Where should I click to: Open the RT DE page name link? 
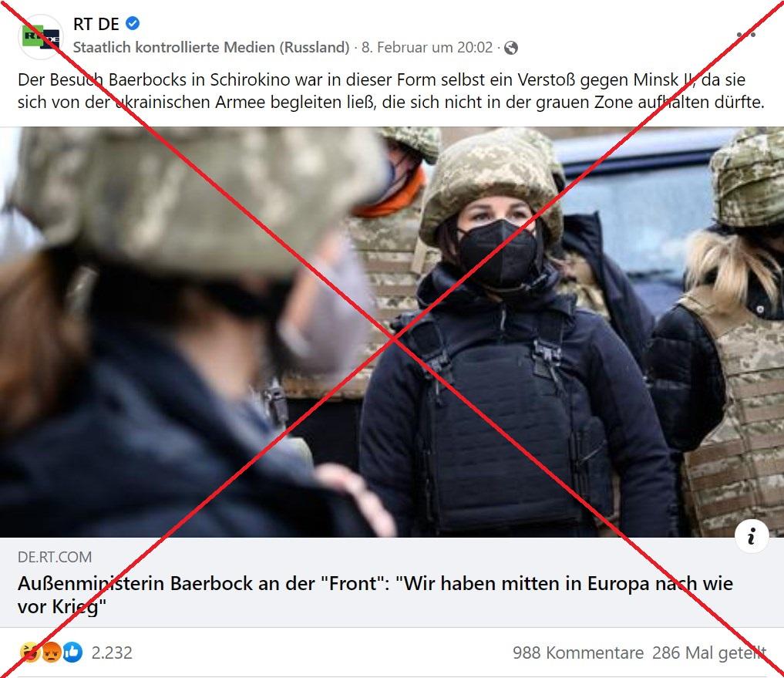96,23
